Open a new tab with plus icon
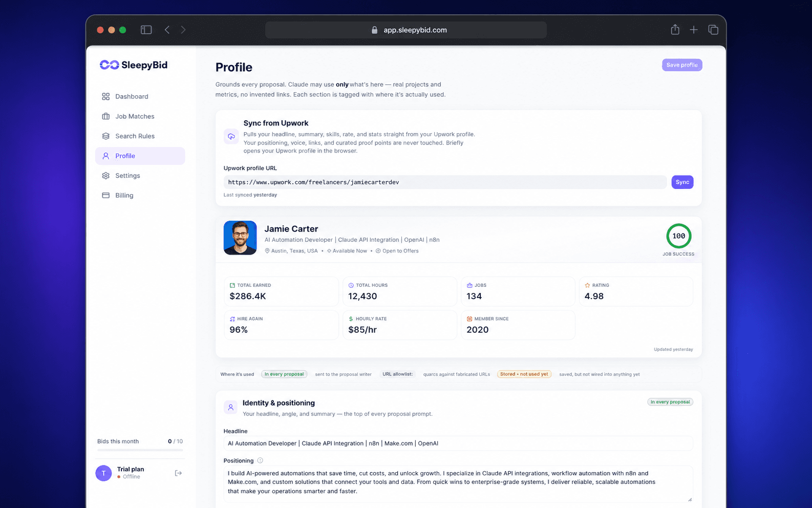This screenshot has width=812, height=508. (x=693, y=30)
